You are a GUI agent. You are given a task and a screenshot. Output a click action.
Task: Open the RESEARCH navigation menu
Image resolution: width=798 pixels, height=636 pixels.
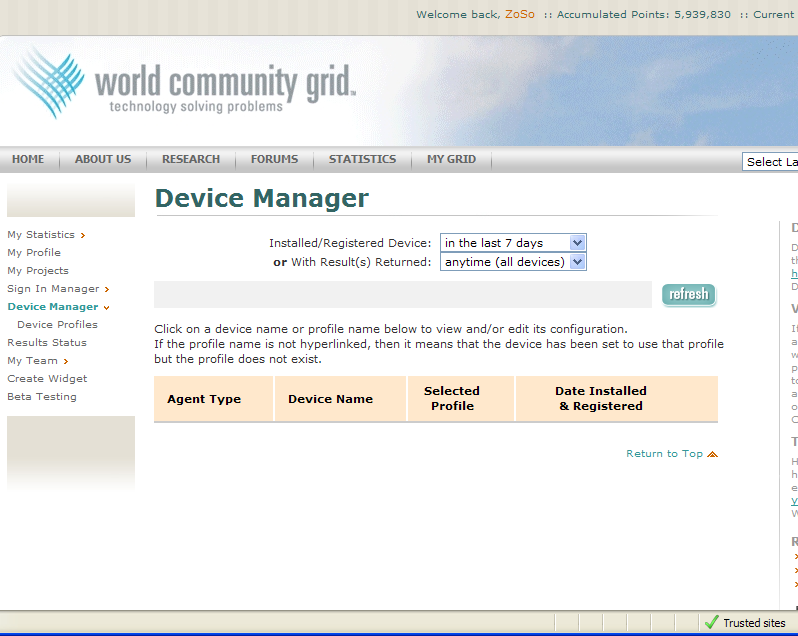tap(191, 159)
